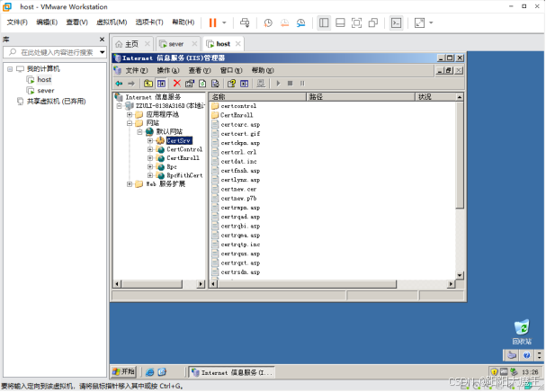This screenshot has height=392, width=546.
Task: Expand the 应用程序池 node
Action: pyautogui.click(x=130, y=114)
